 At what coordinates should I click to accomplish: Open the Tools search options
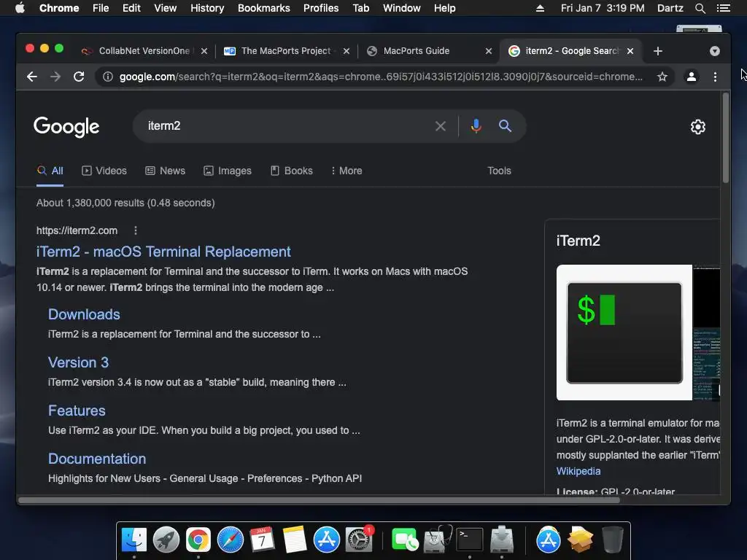tap(499, 171)
